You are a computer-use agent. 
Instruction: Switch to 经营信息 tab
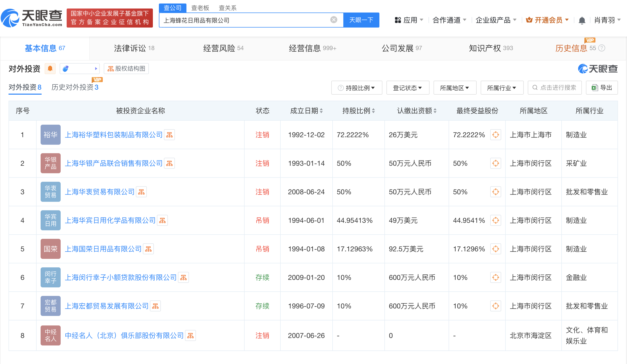(312, 48)
